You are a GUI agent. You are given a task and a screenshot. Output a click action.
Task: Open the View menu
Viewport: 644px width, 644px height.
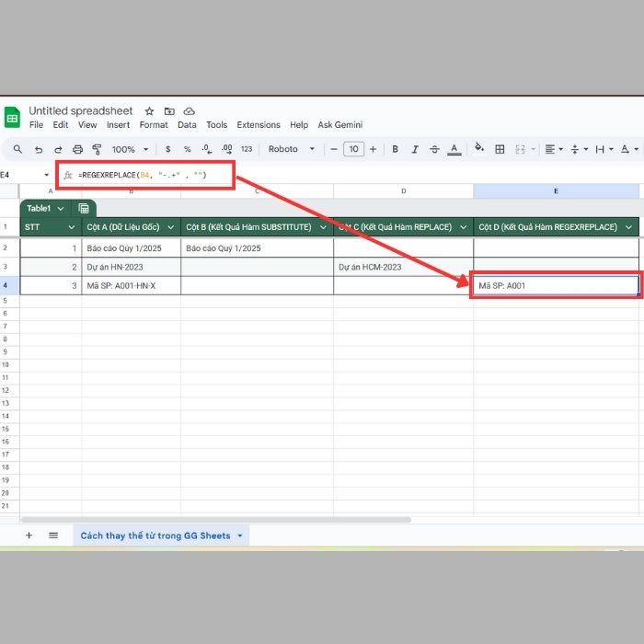coord(87,125)
